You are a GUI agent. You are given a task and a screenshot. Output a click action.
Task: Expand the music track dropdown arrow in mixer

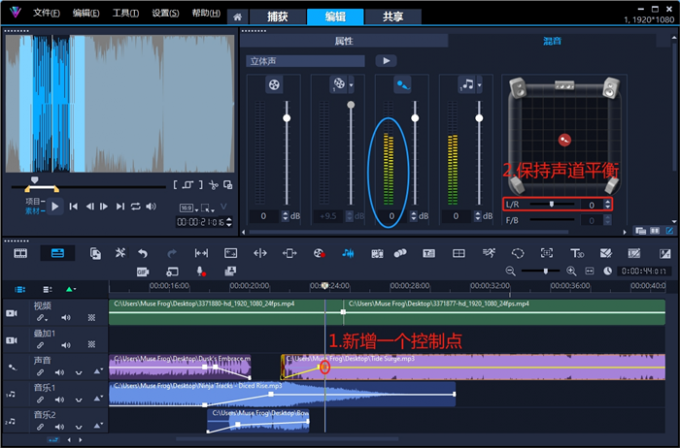[x=482, y=86]
